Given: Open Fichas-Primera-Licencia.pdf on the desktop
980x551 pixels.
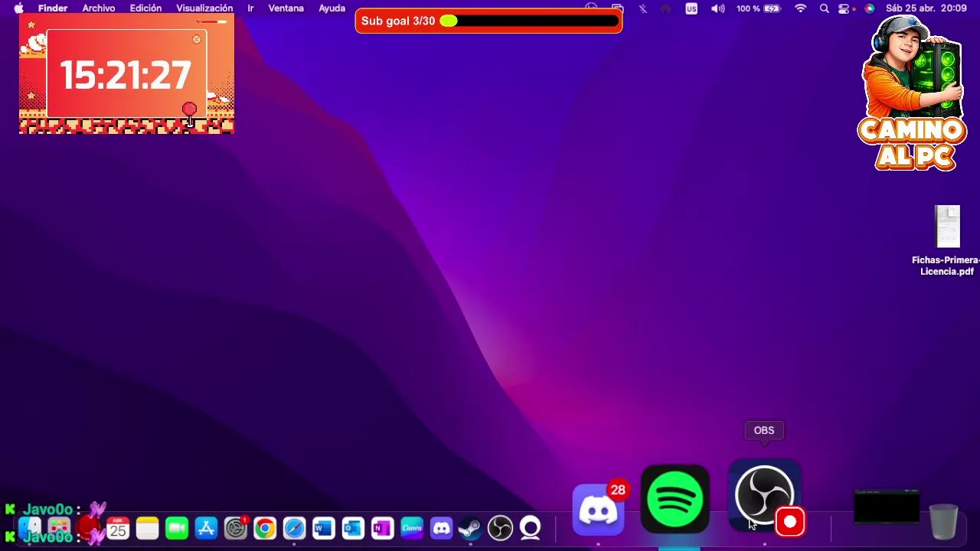Looking at the screenshot, I should (x=947, y=241).
